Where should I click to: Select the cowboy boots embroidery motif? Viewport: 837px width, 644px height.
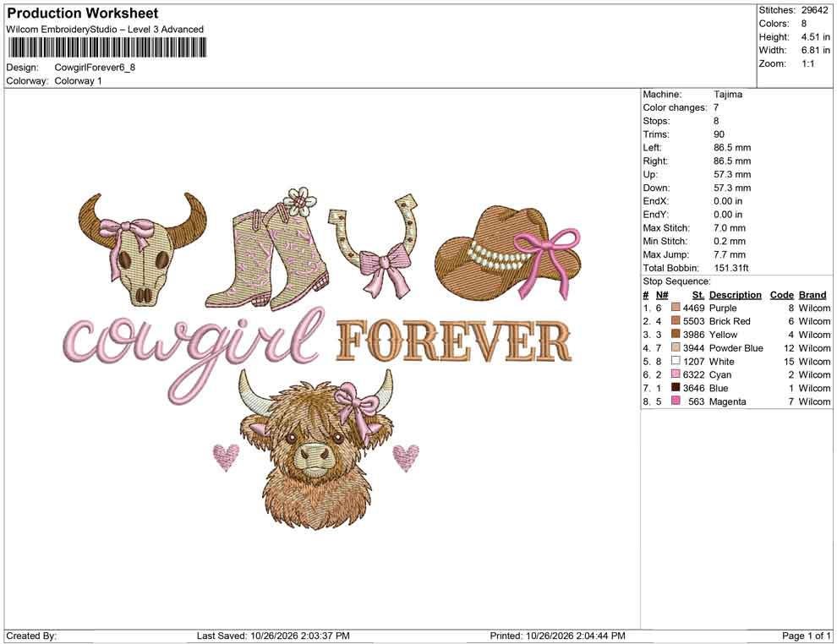pyautogui.click(x=267, y=248)
